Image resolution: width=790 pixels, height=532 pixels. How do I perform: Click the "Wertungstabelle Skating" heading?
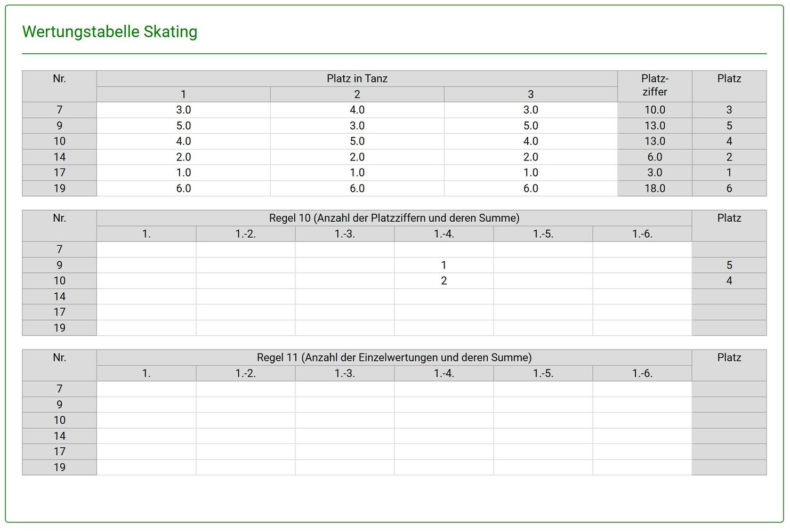110,32
